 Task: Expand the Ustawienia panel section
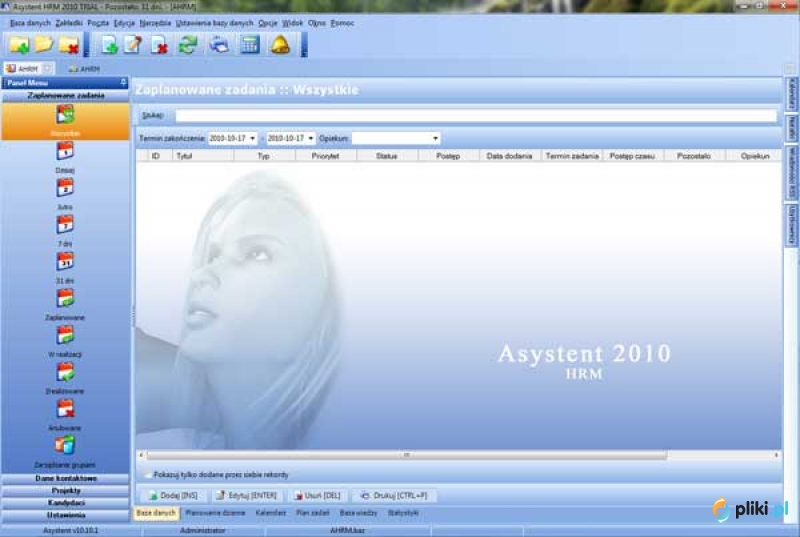pyautogui.click(x=65, y=515)
